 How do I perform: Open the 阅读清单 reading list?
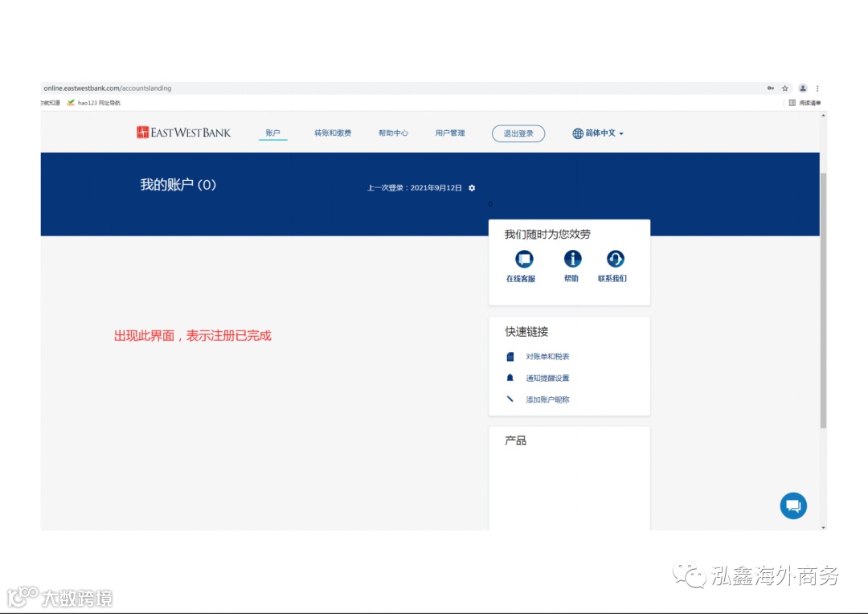(805, 103)
